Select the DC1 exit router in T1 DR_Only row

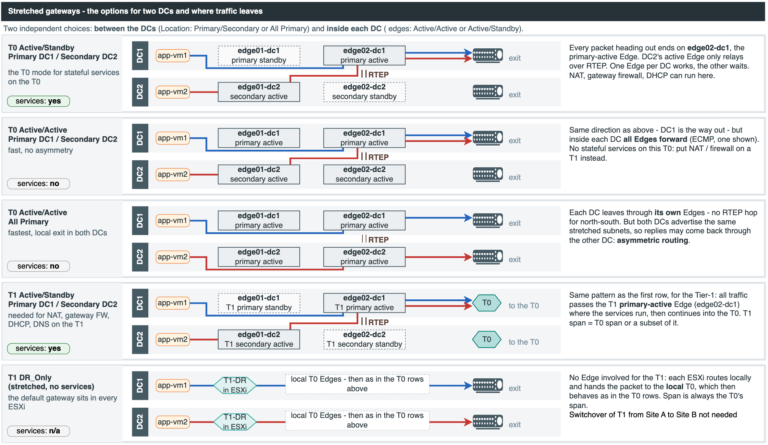click(488, 385)
